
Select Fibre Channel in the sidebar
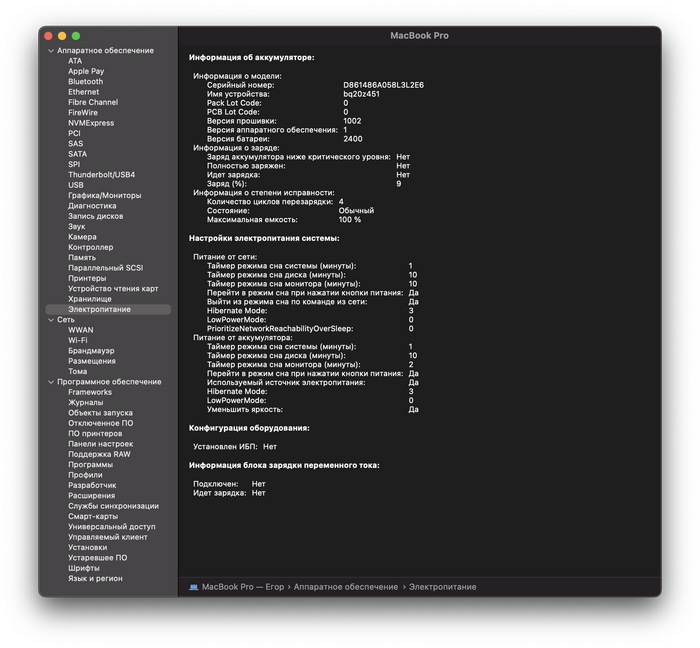[93, 102]
